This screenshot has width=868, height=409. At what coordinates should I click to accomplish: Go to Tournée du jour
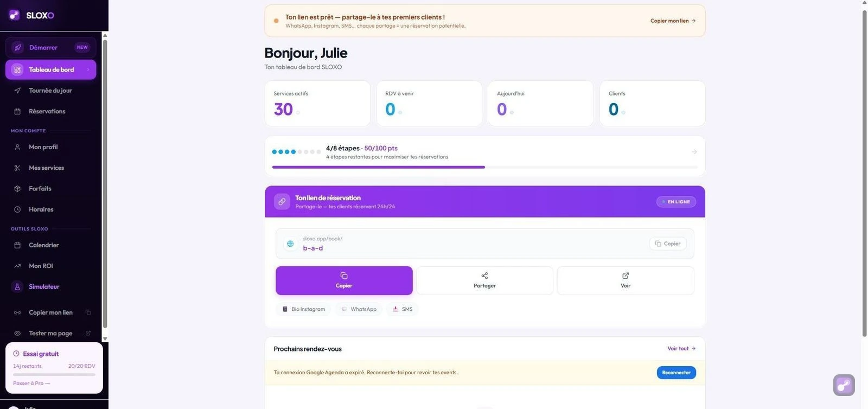(x=51, y=91)
